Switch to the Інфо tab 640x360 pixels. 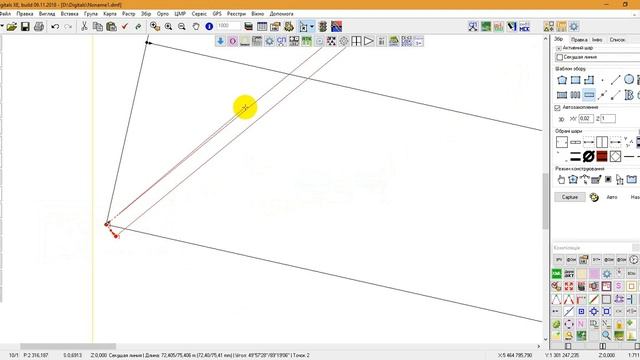[x=597, y=40]
